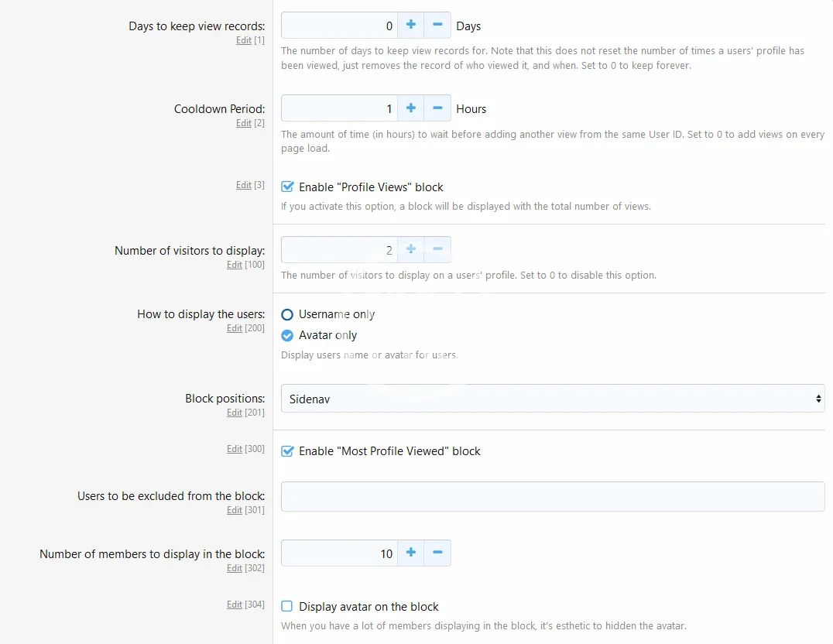Enable Display avatar on the block
This screenshot has width=833, height=644.
click(x=287, y=606)
